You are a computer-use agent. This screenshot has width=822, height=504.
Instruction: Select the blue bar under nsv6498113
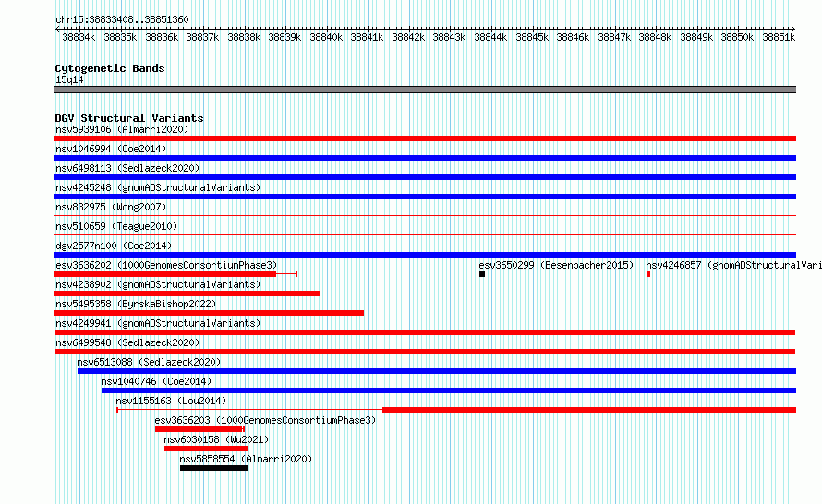click(x=425, y=177)
